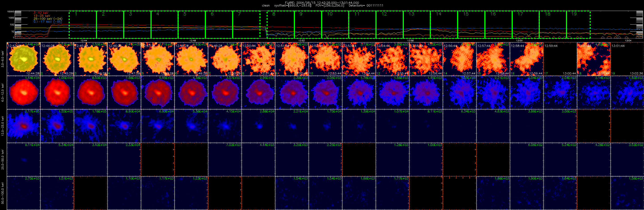This screenshot has height=210, width=644.
Task: Open the 12-25 keV image labeled 6.93E+04
Action: point(158,126)
